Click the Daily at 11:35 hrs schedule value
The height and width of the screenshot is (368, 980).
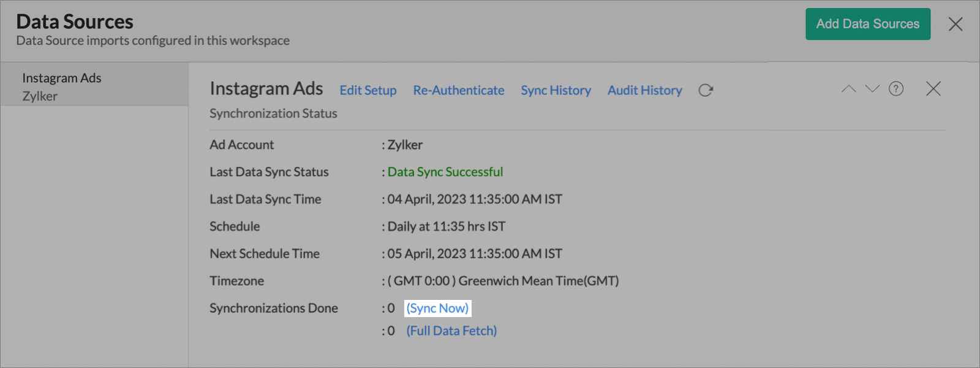click(447, 226)
